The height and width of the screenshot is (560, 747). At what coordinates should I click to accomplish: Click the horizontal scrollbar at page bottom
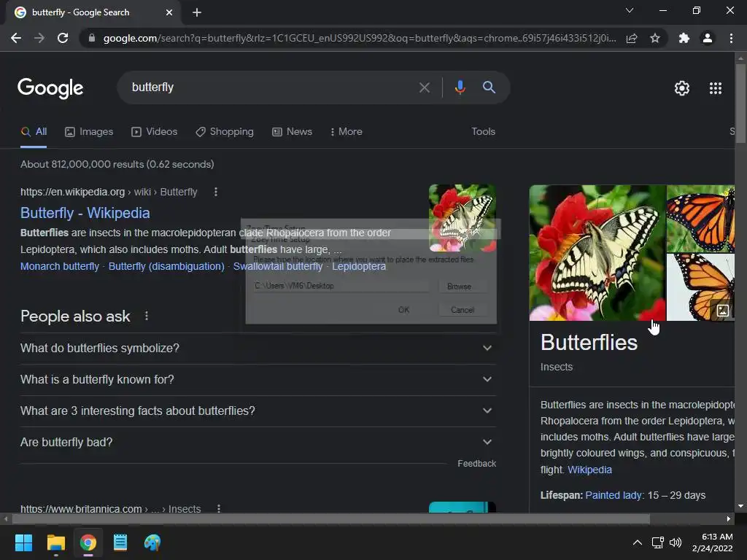click(331, 518)
